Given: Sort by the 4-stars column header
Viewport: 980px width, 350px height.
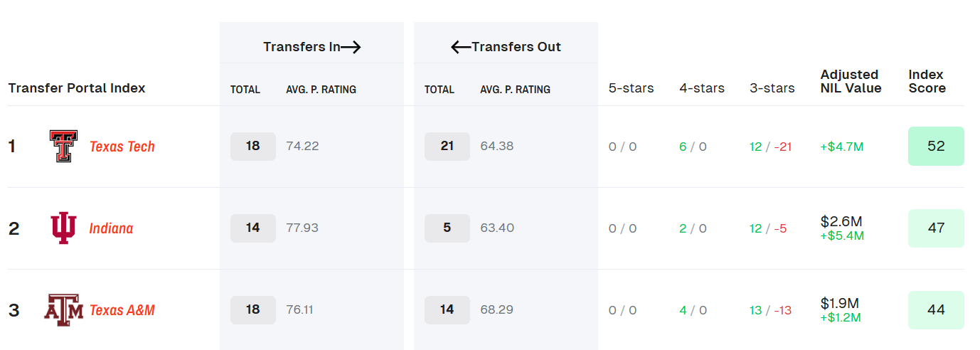Looking at the screenshot, I should [x=701, y=88].
